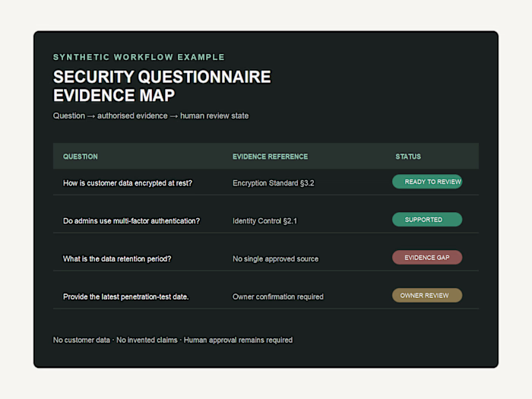Click 'Identity Control §2.1' evidence reference
The width and height of the screenshot is (532, 399).
(x=264, y=221)
